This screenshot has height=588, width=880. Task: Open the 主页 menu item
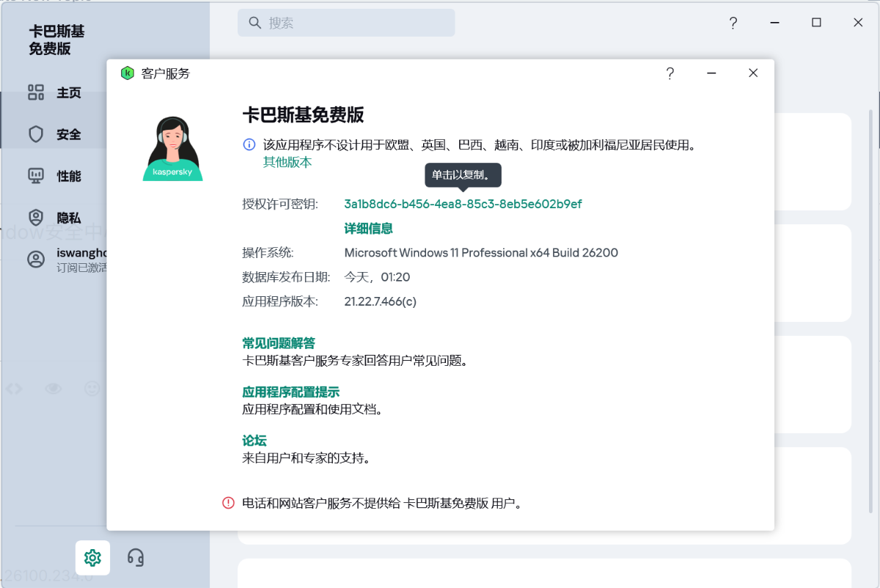click(x=69, y=93)
